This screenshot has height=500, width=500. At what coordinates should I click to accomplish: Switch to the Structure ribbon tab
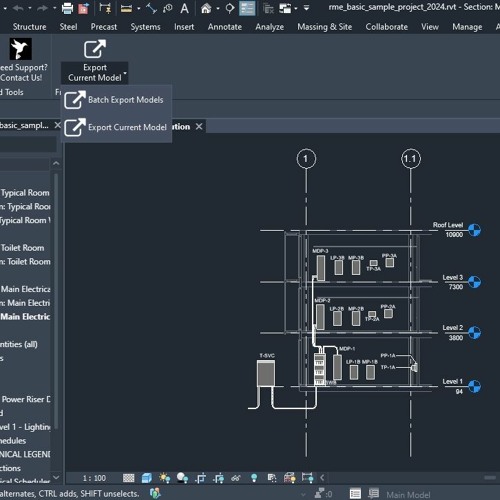tap(29, 27)
